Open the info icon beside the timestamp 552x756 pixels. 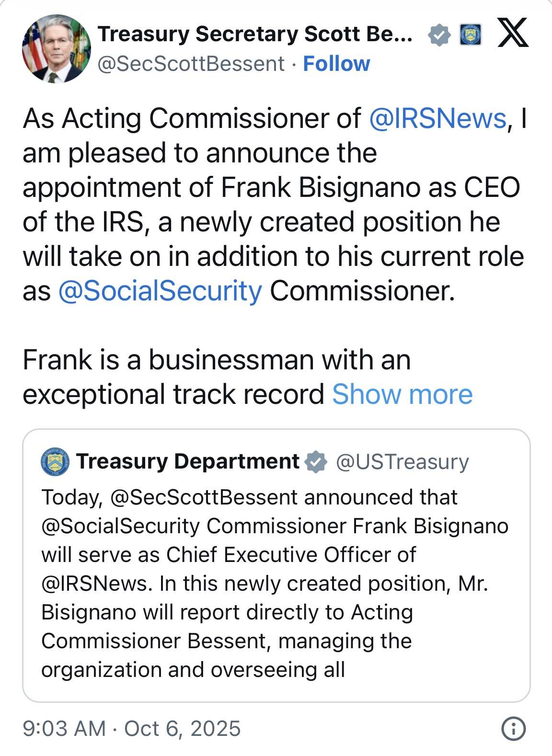tap(513, 729)
